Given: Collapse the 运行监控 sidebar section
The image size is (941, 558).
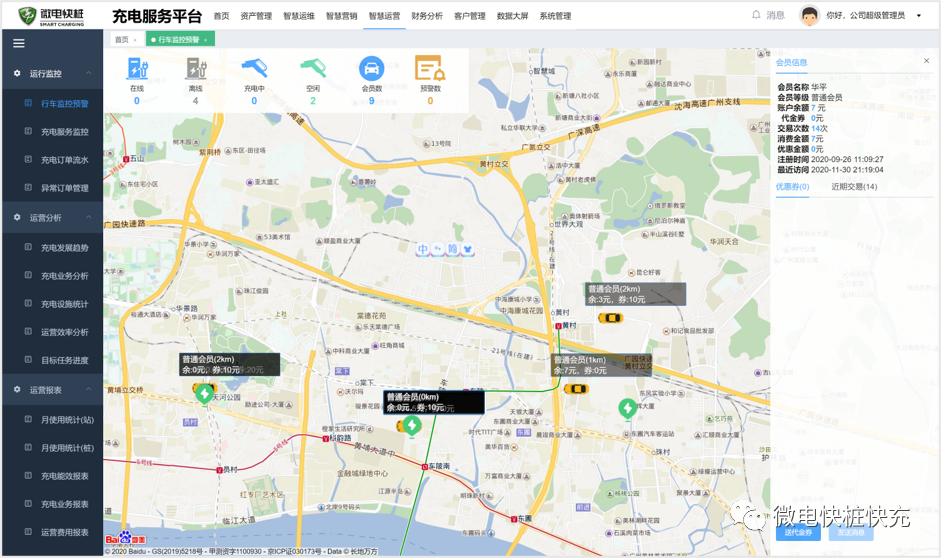Looking at the screenshot, I should [x=89, y=73].
